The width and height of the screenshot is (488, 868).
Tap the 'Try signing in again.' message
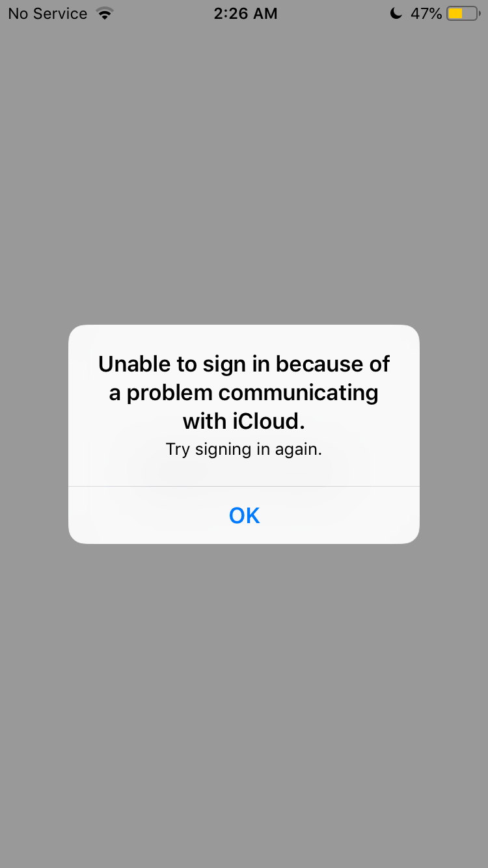click(244, 450)
